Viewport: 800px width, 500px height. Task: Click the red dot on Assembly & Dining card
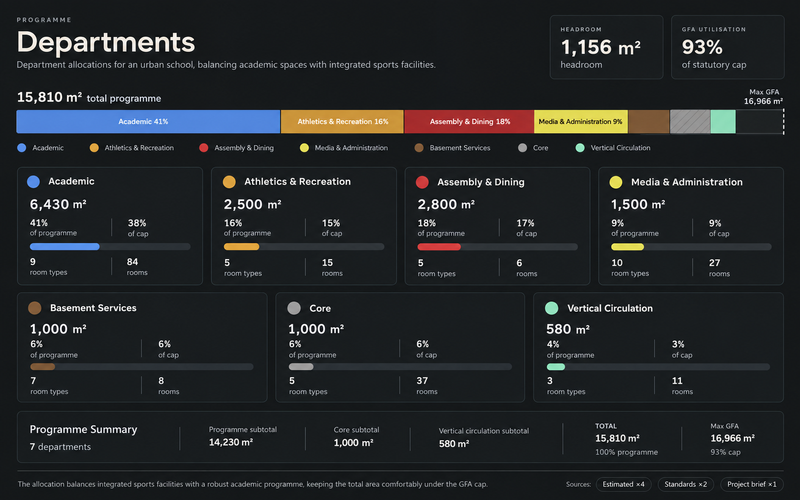click(x=422, y=182)
